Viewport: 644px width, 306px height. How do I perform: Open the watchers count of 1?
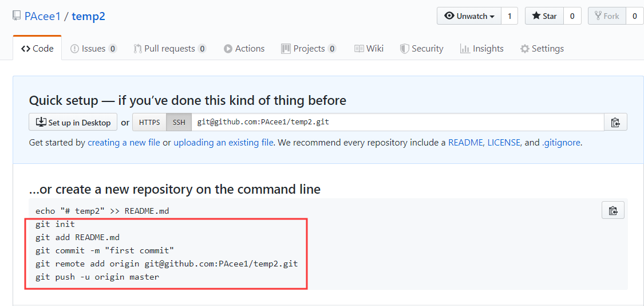(x=509, y=16)
